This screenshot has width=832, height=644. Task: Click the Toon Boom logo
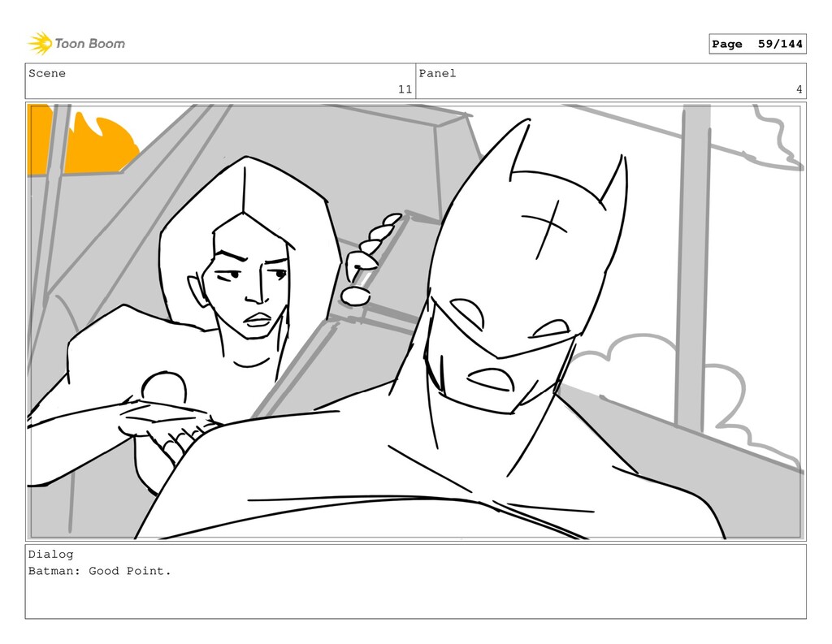tap(76, 44)
